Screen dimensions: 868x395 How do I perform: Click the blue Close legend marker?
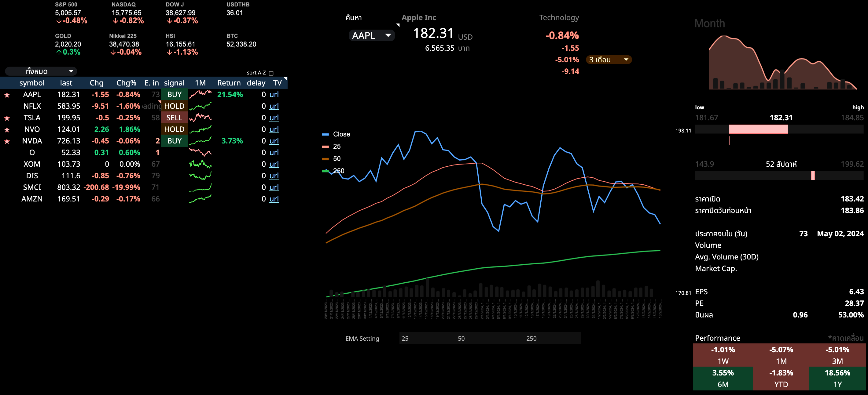click(x=325, y=134)
